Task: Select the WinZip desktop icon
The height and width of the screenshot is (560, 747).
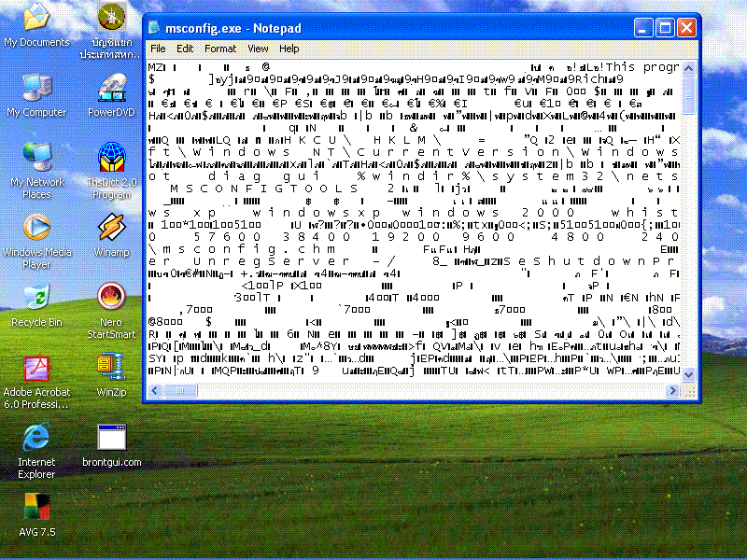Action: (x=111, y=375)
